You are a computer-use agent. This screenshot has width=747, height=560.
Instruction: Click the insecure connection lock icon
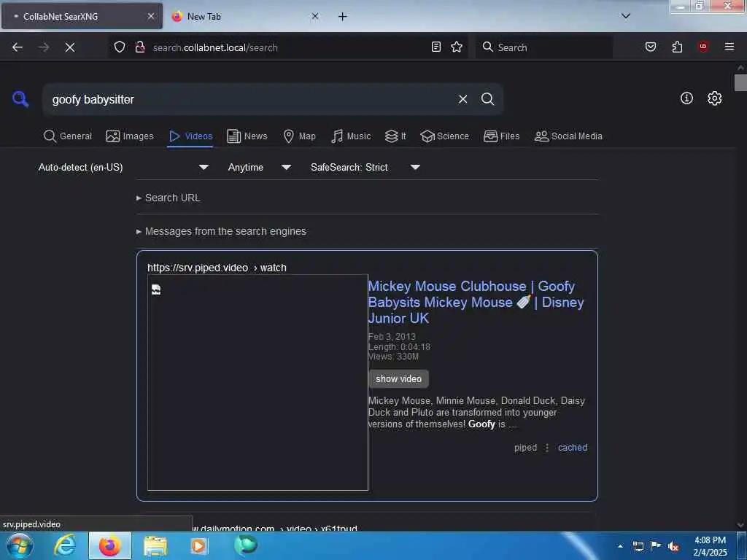click(140, 47)
